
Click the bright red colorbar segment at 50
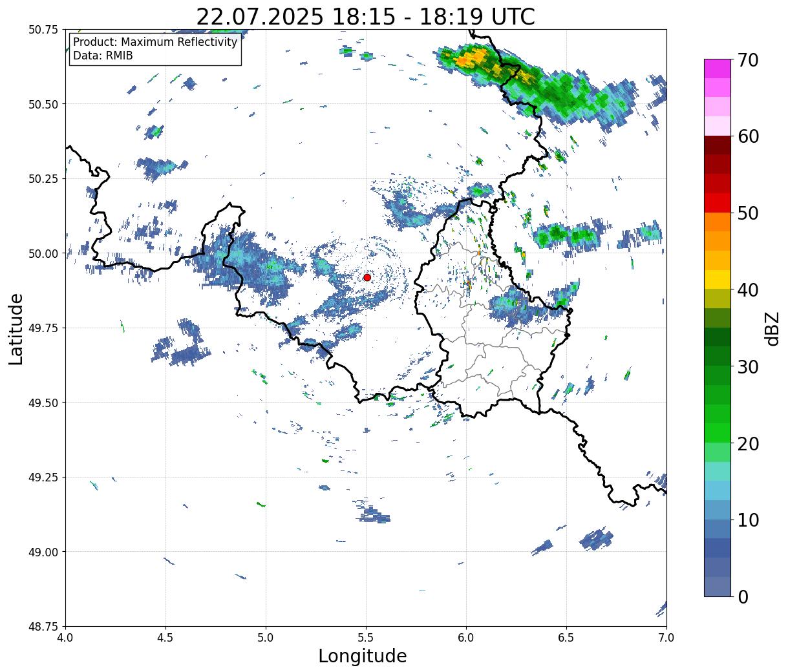718,203
